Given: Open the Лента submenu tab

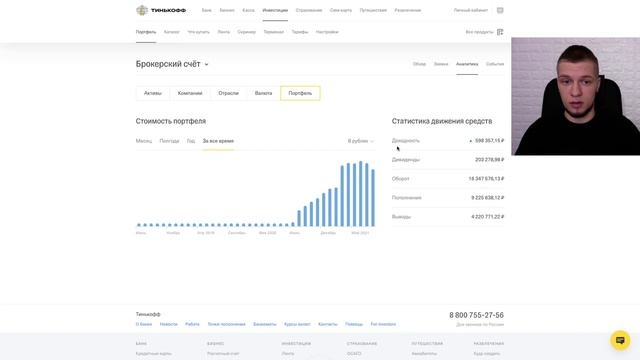Looking at the screenshot, I should 224,32.
